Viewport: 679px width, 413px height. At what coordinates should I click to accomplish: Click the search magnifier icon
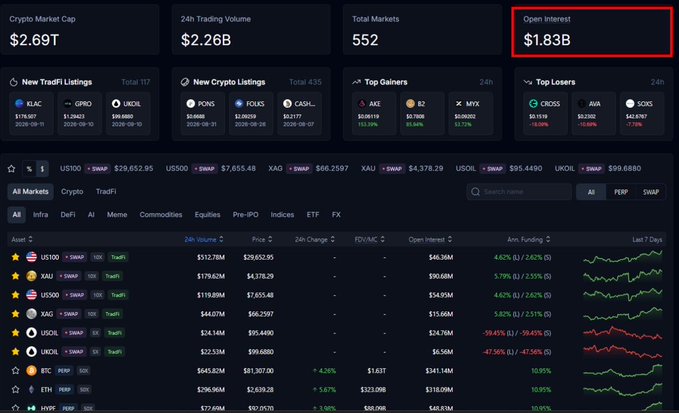point(475,192)
